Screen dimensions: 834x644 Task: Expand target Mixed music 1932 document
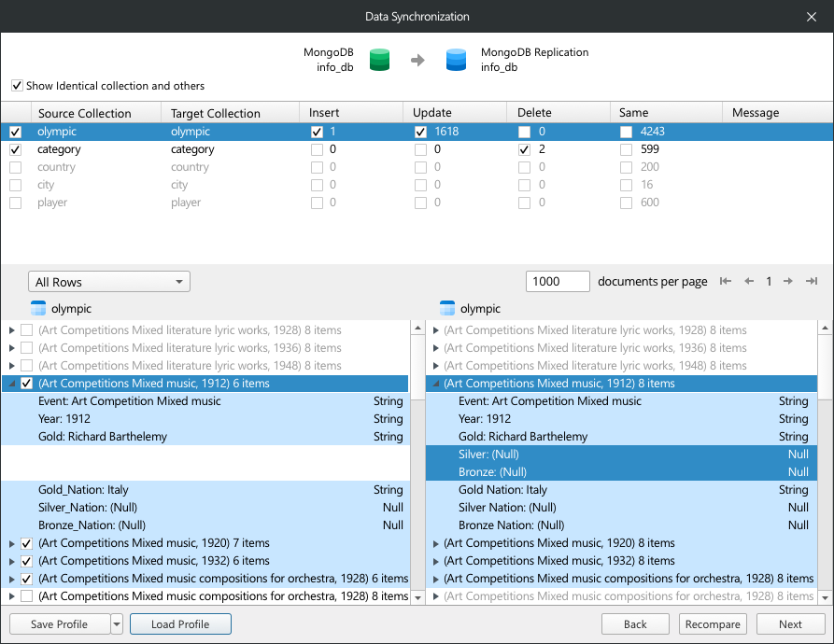435,561
